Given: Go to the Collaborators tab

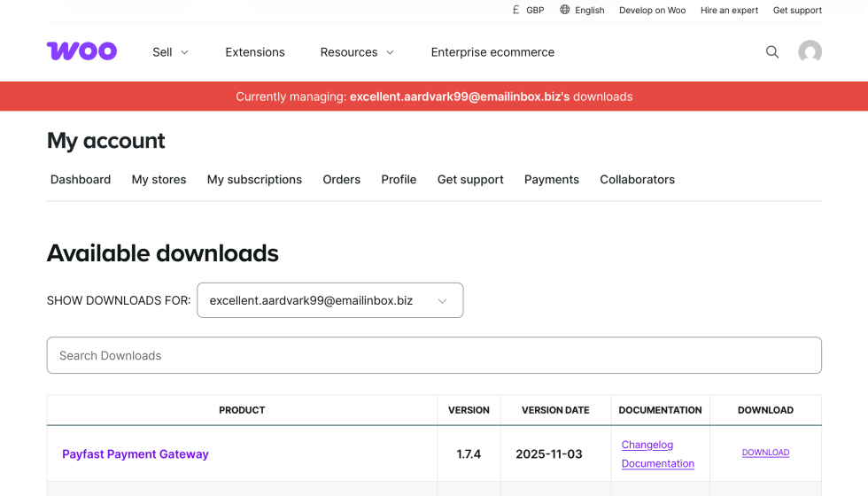Looking at the screenshot, I should pyautogui.click(x=637, y=180).
